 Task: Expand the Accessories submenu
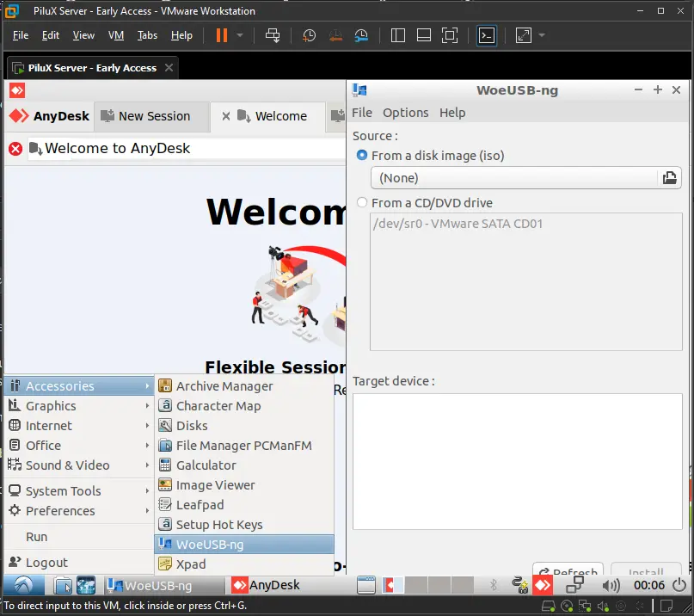click(79, 385)
